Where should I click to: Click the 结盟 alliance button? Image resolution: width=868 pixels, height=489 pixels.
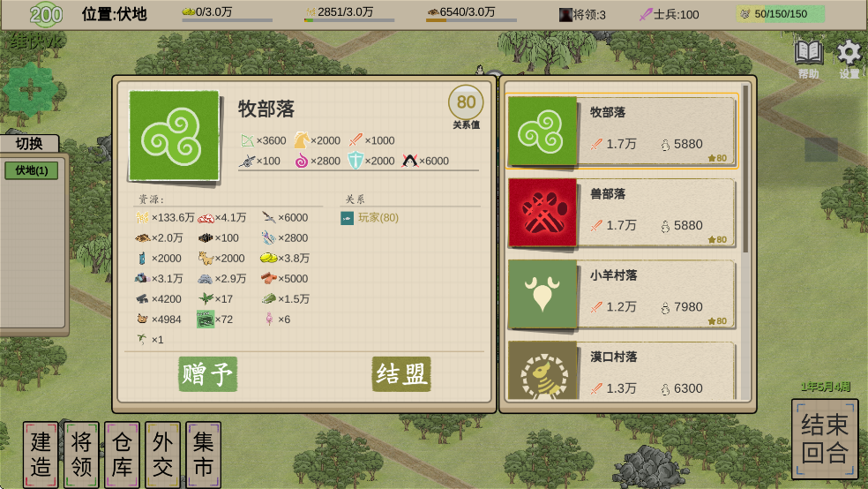(x=401, y=373)
